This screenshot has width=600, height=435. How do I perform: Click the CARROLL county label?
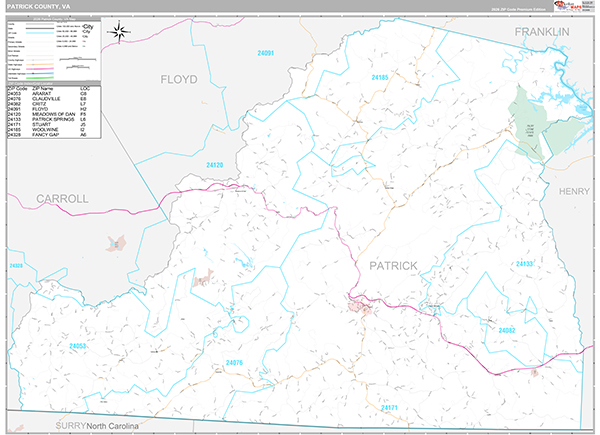pos(62,199)
